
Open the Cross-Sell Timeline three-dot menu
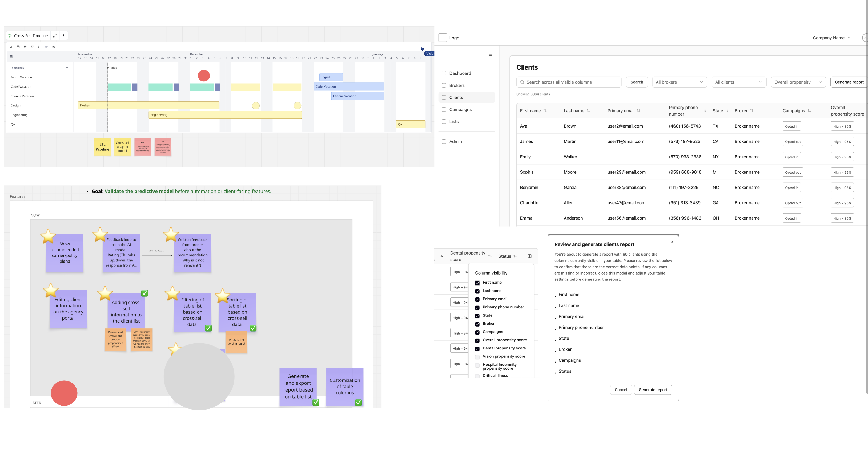64,35
